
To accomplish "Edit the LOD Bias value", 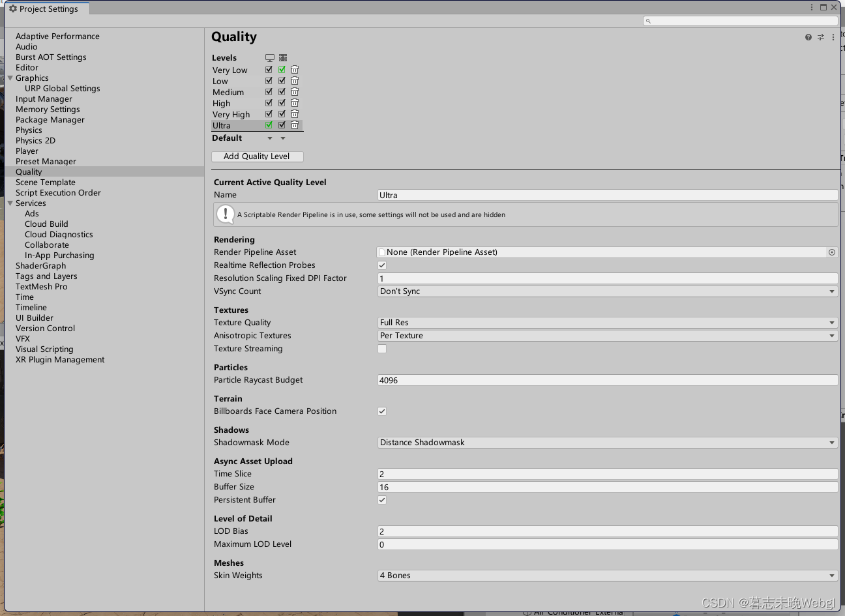I will coord(608,531).
